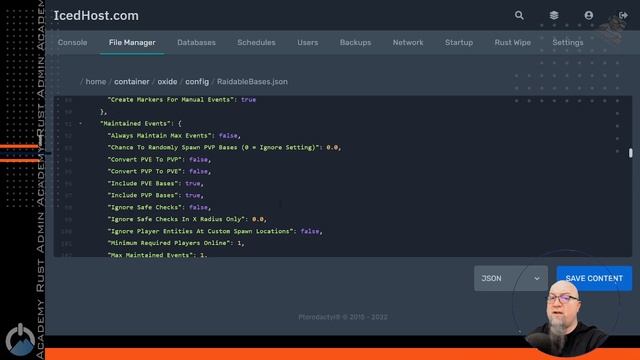Click the sign out icon
Viewport: 640px width, 360px height.
[x=623, y=16]
